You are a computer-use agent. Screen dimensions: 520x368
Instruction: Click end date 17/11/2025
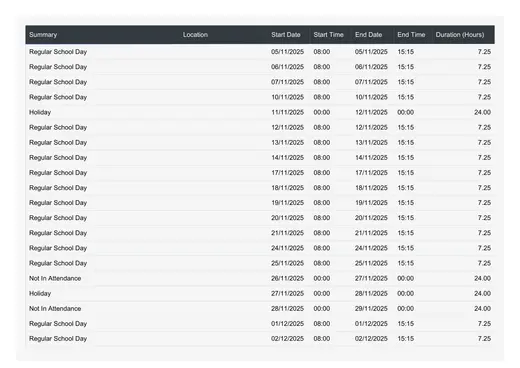(x=371, y=173)
